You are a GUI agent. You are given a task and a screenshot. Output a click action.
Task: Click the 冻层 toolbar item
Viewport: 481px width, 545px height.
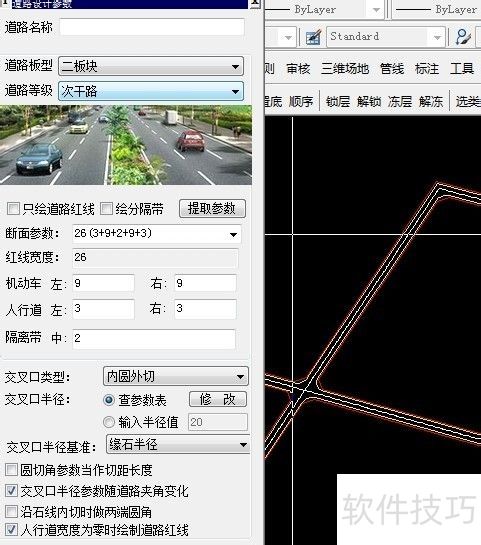[x=400, y=101]
